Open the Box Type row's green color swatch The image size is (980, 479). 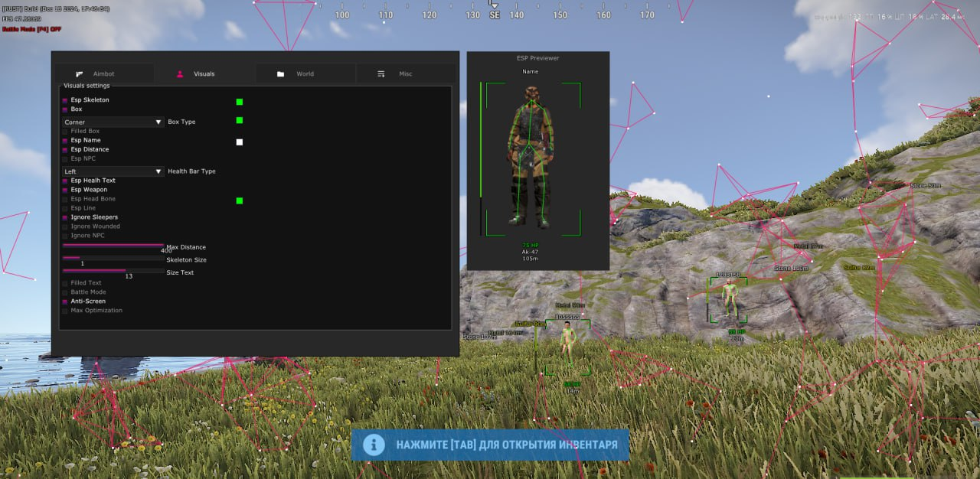pos(240,120)
